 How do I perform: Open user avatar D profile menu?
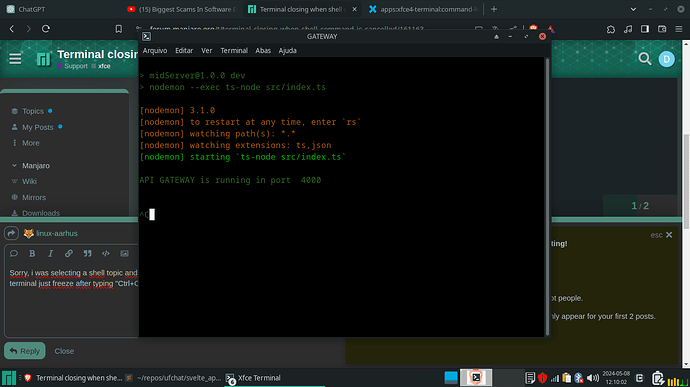click(666, 59)
